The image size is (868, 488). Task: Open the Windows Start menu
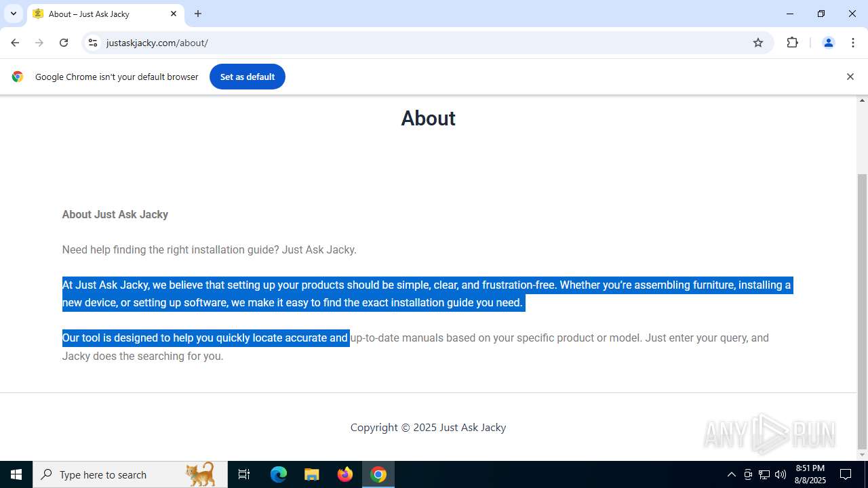click(x=16, y=474)
